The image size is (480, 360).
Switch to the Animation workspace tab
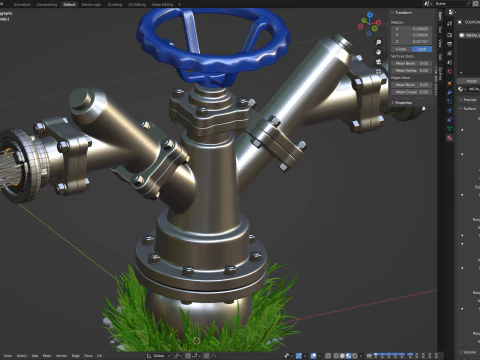pyautogui.click(x=22, y=5)
